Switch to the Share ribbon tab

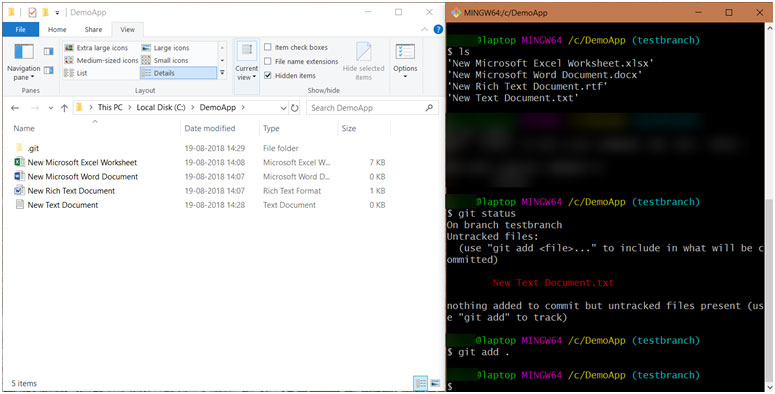point(93,30)
